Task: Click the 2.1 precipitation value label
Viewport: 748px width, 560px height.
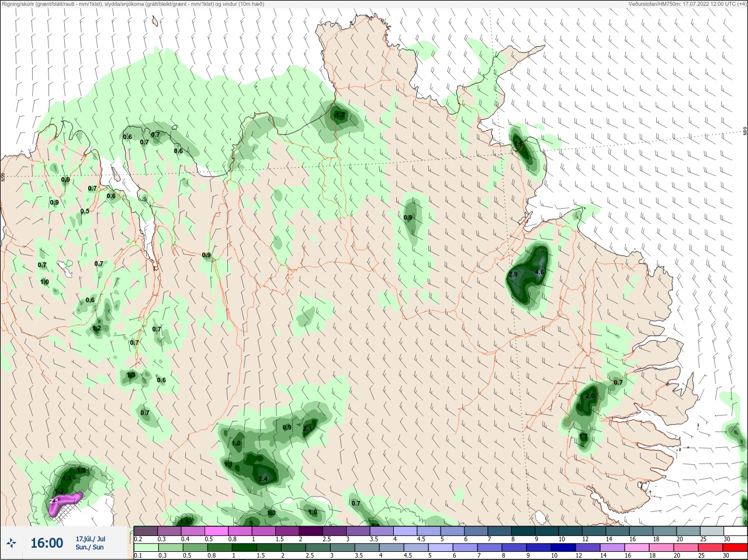Action: pyautogui.click(x=307, y=428)
